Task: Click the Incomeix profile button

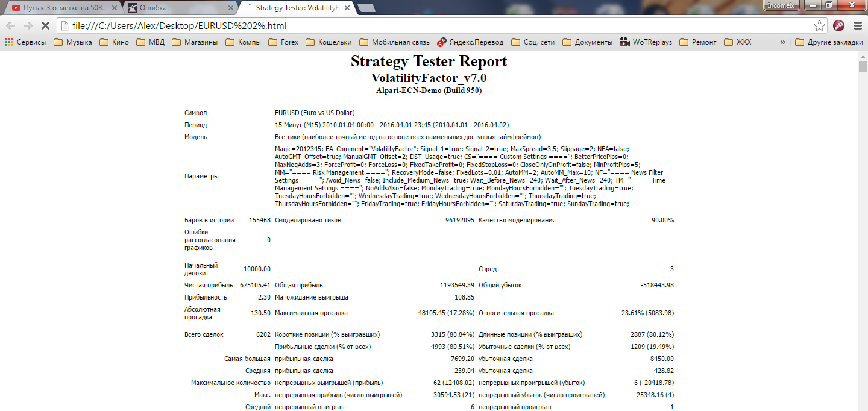Action: pyautogui.click(x=782, y=5)
